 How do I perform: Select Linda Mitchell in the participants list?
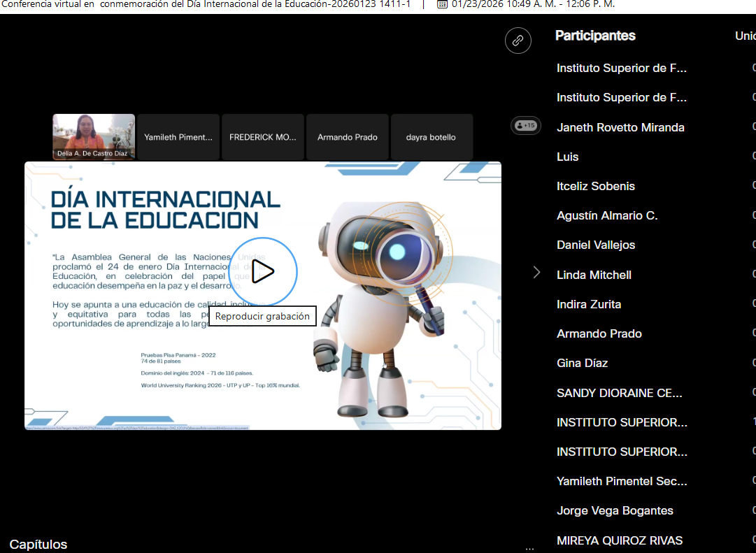pos(594,275)
